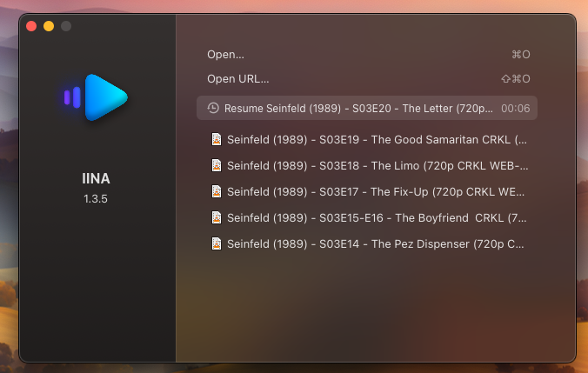Viewport: 588px width, 373px height.
Task: Click the IINA play logo icon
Action: [x=97, y=97]
